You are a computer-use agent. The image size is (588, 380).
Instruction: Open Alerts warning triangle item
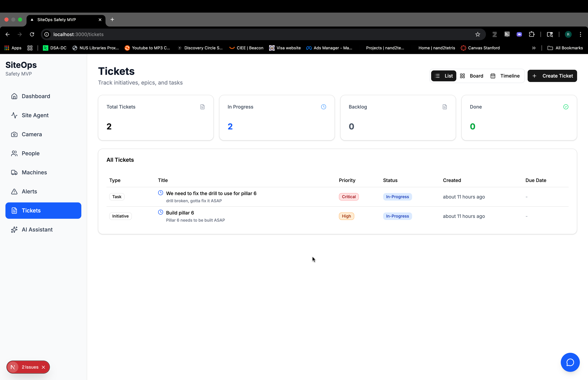tap(14, 192)
